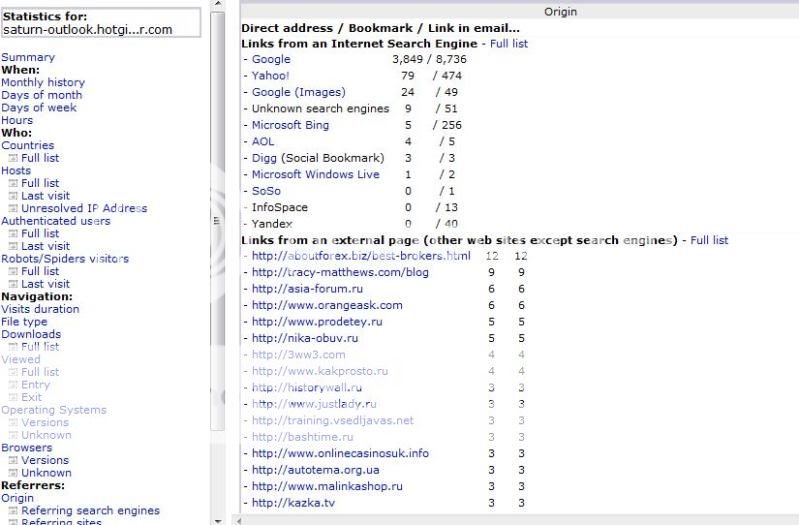Open tracy-matthews.com/blog referrer link

tap(340, 272)
